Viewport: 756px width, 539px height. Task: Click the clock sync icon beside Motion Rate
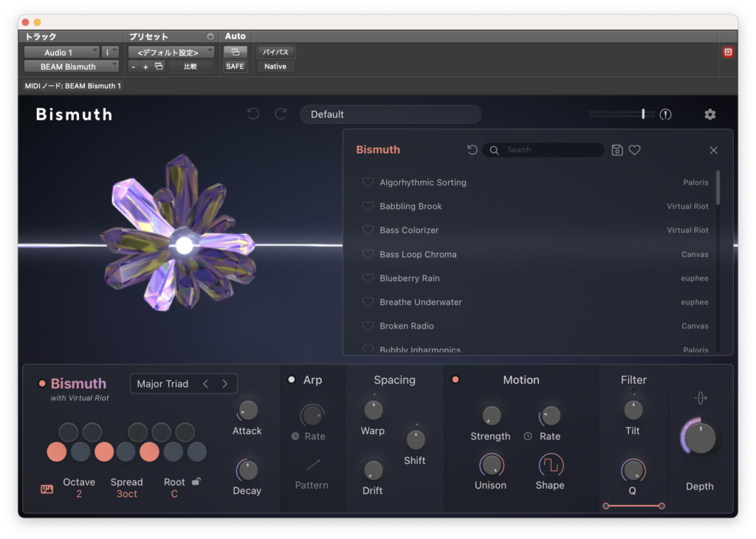click(x=528, y=436)
